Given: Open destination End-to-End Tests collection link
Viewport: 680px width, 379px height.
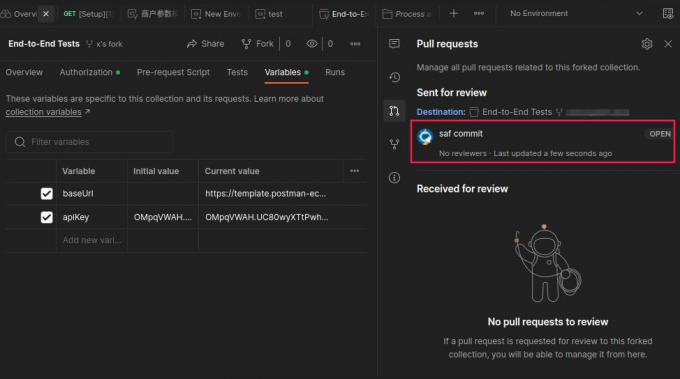Looking at the screenshot, I should click(517, 112).
